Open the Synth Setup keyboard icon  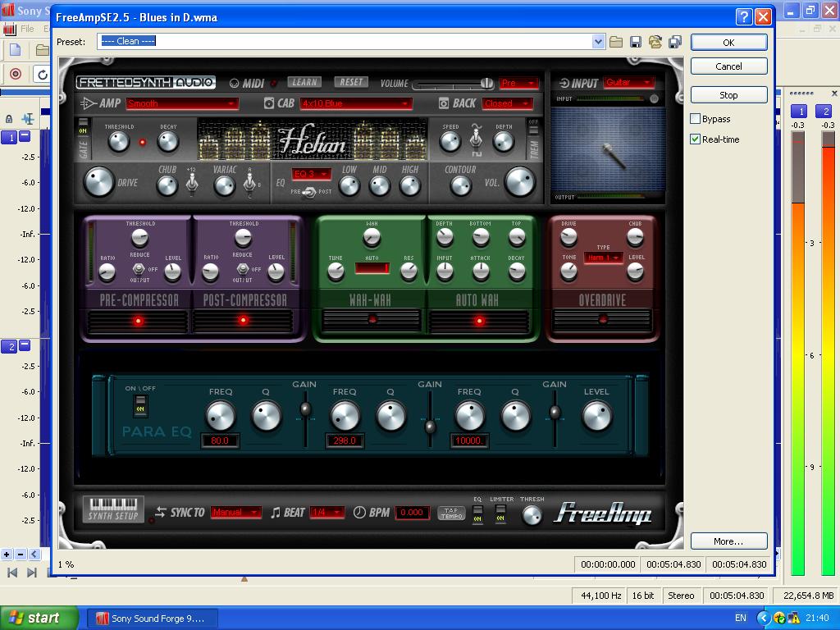pyautogui.click(x=114, y=509)
